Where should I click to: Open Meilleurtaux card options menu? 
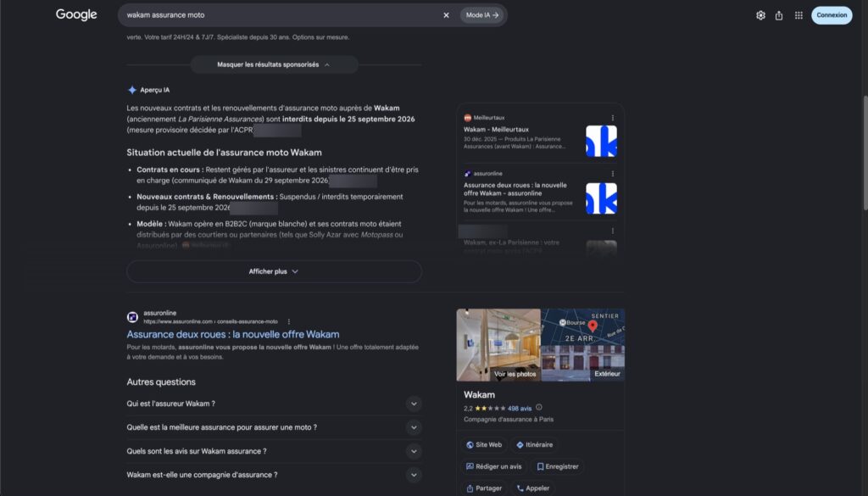[612, 118]
